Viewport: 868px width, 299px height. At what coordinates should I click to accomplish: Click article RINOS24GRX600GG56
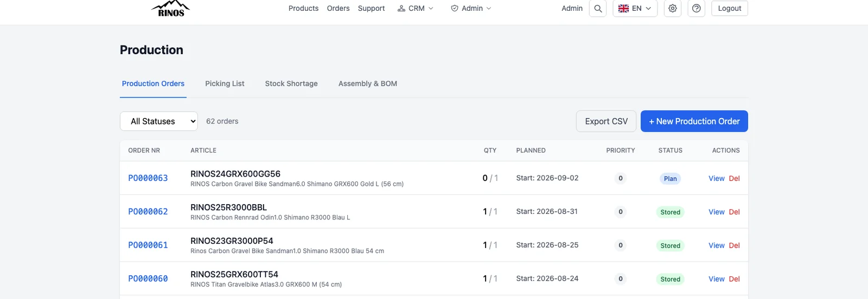click(235, 174)
